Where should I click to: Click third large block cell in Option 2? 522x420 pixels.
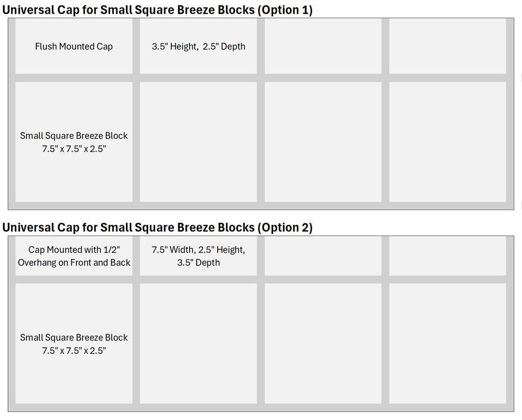pos(323,344)
